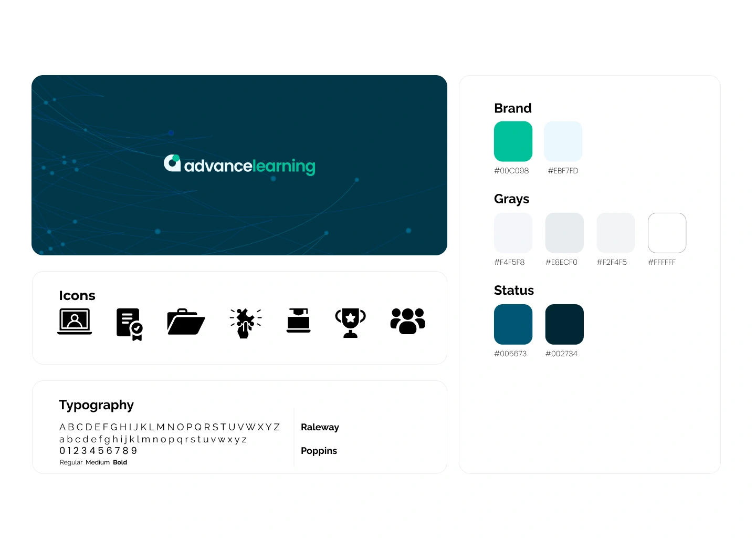The height and width of the screenshot is (538, 756).
Task: Select the green #00C098 brand swatch
Action: point(513,141)
